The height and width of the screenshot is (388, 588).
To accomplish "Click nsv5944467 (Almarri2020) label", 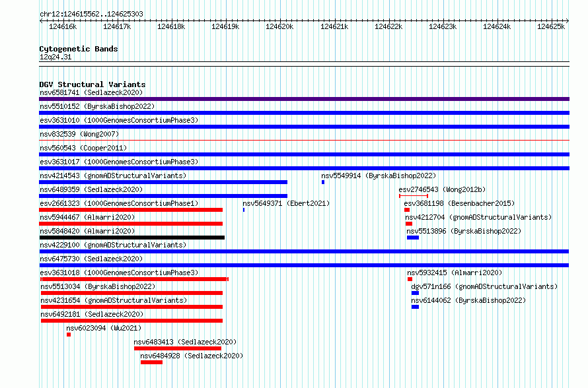I will (87, 217).
